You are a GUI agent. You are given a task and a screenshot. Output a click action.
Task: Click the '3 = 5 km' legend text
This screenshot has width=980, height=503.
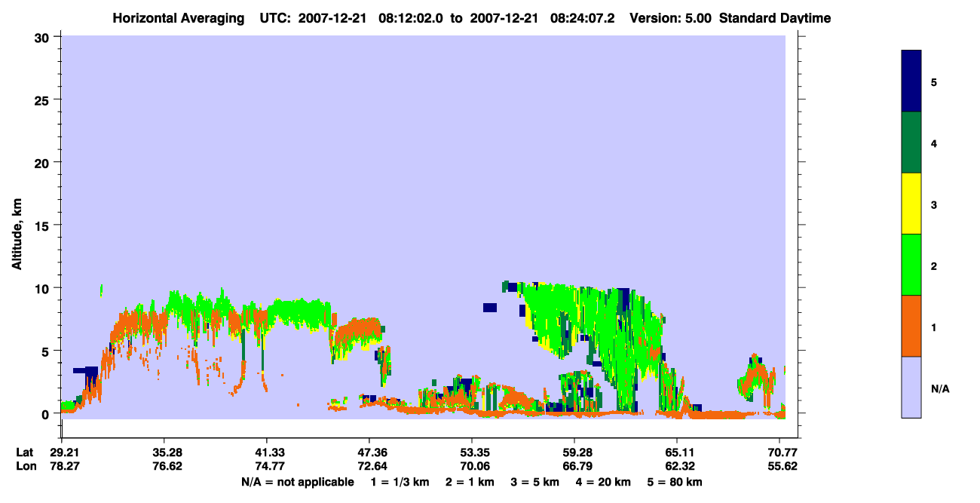(x=534, y=482)
